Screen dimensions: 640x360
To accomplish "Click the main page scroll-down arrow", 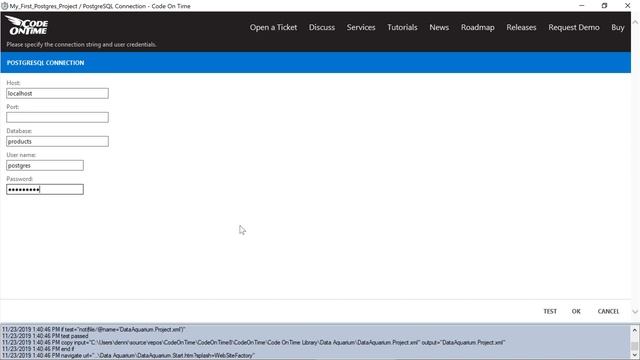I will tap(635, 311).
